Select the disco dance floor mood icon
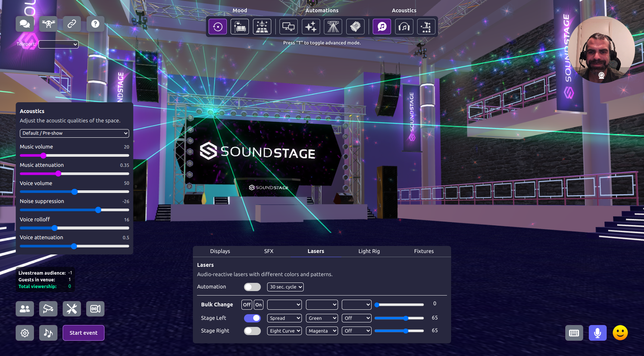Viewport: 644px width, 356px height. (x=262, y=26)
